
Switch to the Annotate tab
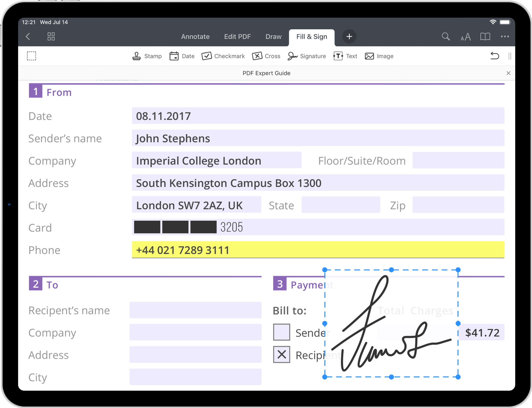pos(195,36)
